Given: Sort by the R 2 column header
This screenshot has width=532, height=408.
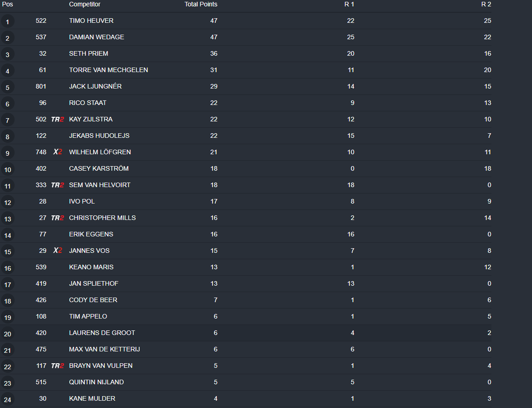Looking at the screenshot, I should coord(486,5).
